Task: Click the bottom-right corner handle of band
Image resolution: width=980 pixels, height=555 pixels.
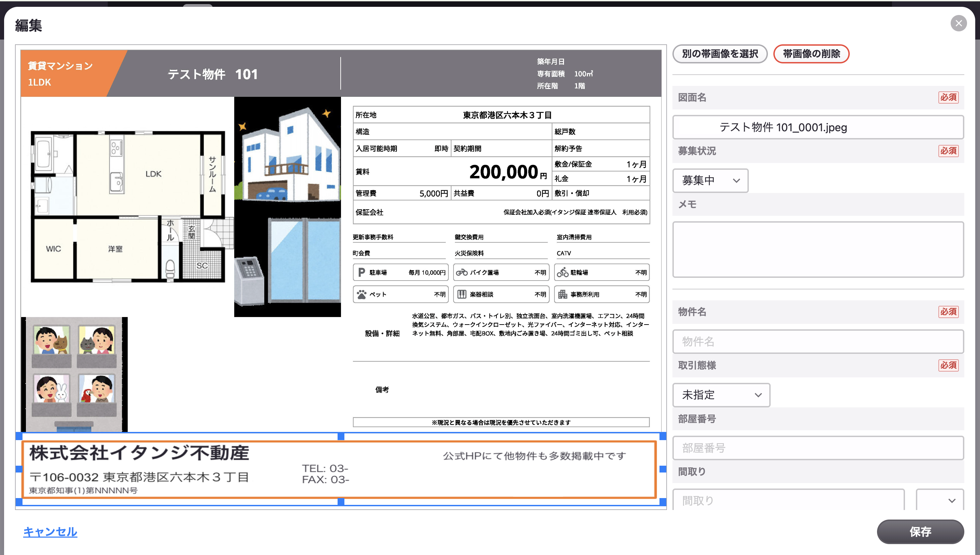Action: (x=663, y=501)
